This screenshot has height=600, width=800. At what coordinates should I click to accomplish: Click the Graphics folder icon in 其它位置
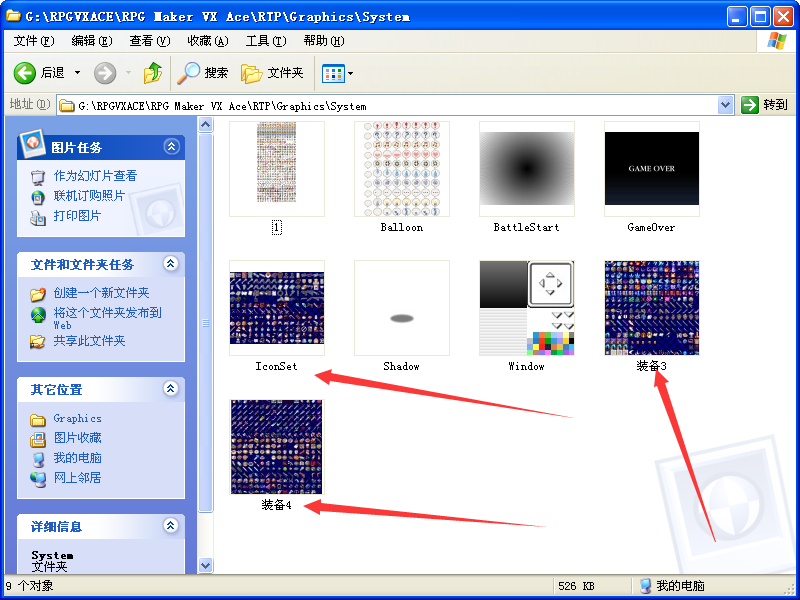(x=38, y=419)
